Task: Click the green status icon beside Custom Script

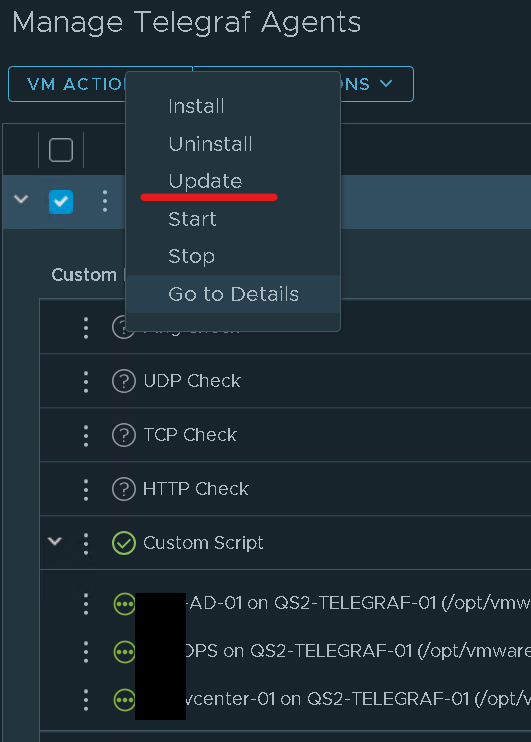Action: (124, 543)
